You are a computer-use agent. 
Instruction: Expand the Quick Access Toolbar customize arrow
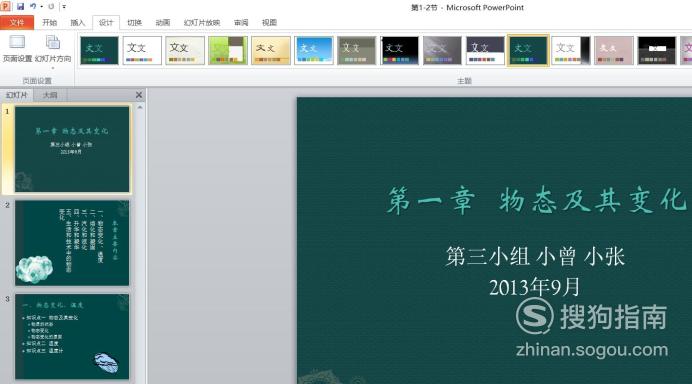pyautogui.click(x=64, y=7)
